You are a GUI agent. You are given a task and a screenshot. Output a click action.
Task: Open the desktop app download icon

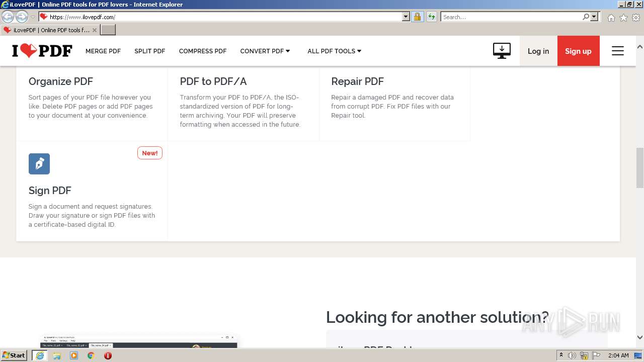click(502, 51)
